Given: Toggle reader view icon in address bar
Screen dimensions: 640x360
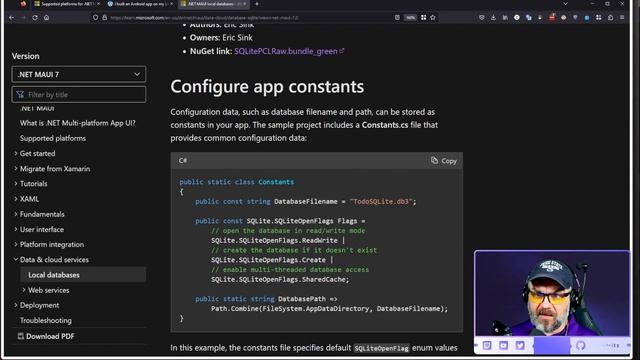Looking at the screenshot, I should click(x=397, y=18).
